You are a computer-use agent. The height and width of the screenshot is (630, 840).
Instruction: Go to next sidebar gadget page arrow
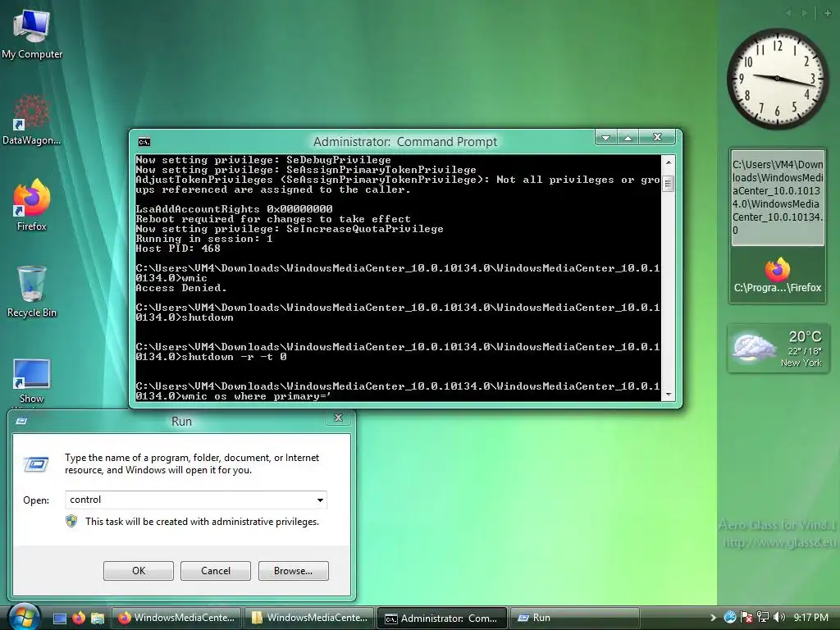(804, 12)
